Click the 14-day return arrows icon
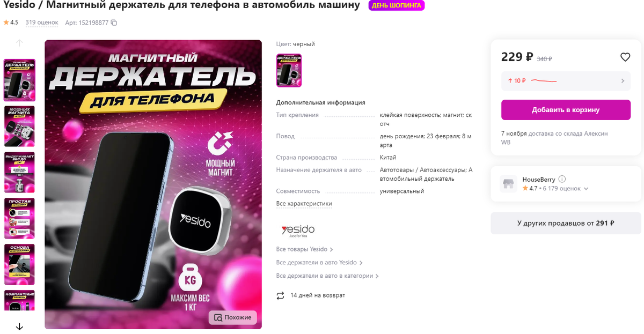644x334 pixels. point(280,295)
